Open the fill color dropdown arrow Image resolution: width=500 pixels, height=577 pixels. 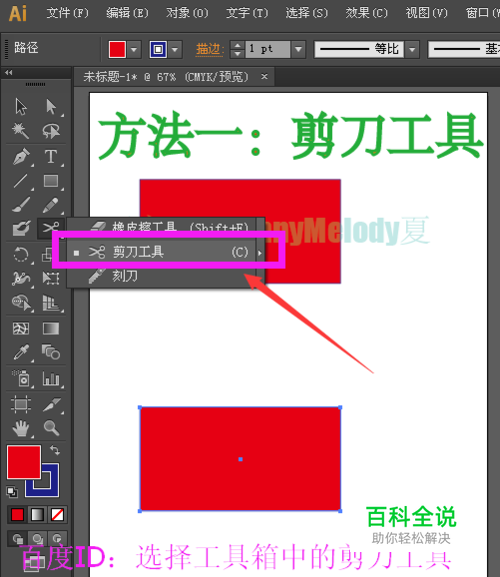click(134, 49)
